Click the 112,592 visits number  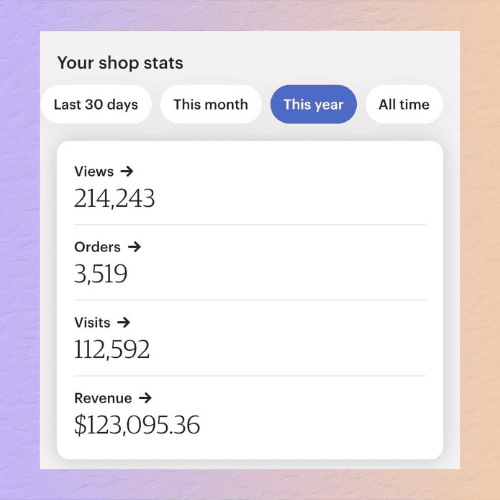pos(112,350)
